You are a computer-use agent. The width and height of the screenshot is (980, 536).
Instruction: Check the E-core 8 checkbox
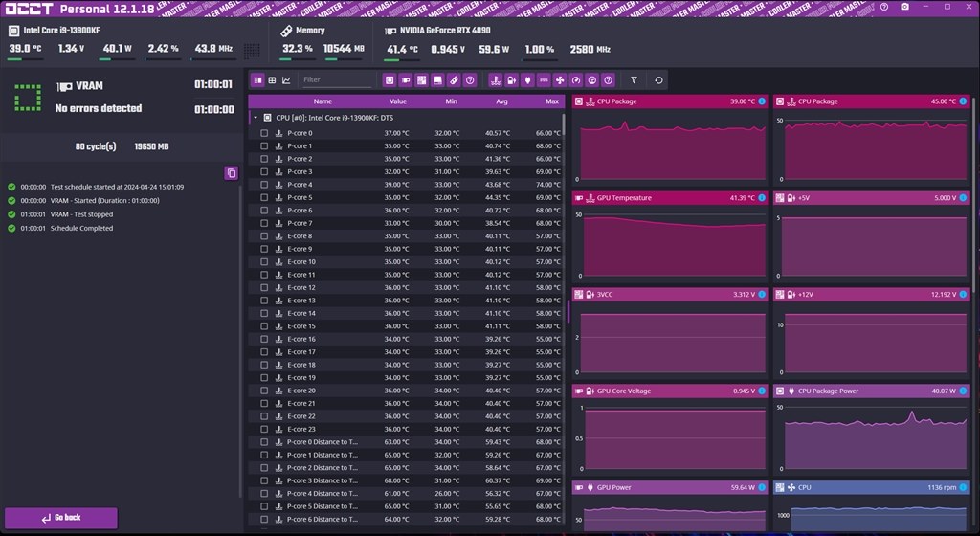264,236
